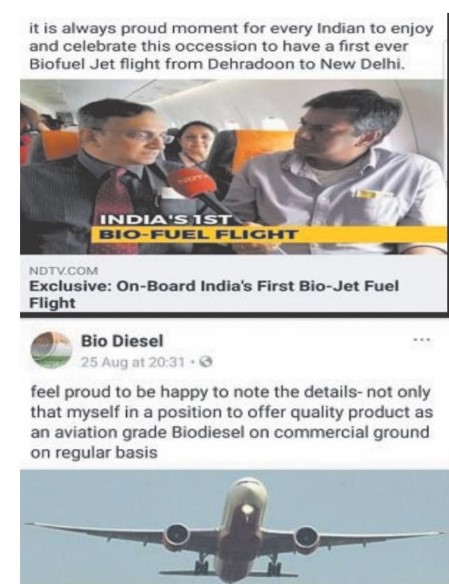Click the airplane's left engine in photo
The width and height of the screenshot is (449, 584).
(x=178, y=536)
